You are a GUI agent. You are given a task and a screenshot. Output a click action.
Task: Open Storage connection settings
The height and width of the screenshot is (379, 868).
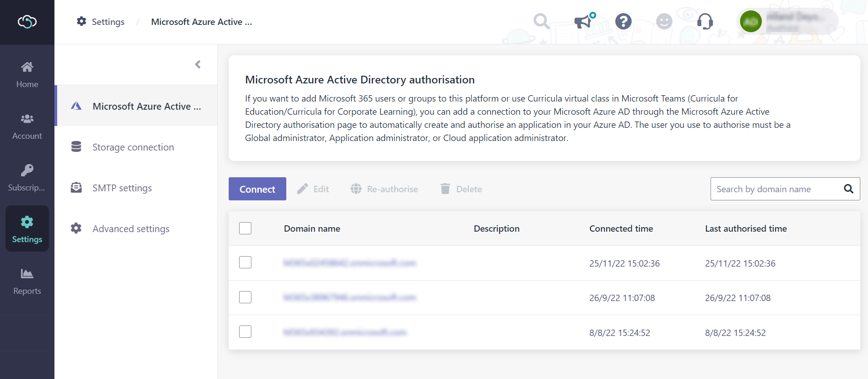137,147
